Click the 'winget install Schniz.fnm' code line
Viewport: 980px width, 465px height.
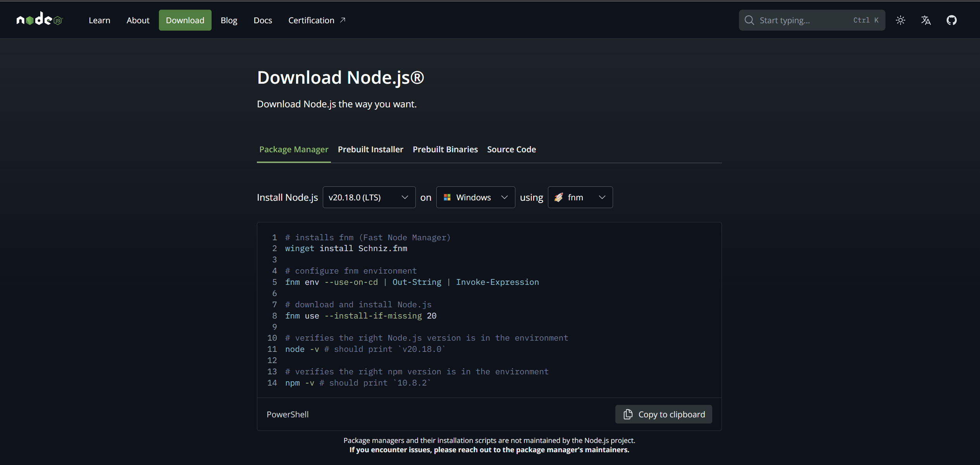coord(346,248)
